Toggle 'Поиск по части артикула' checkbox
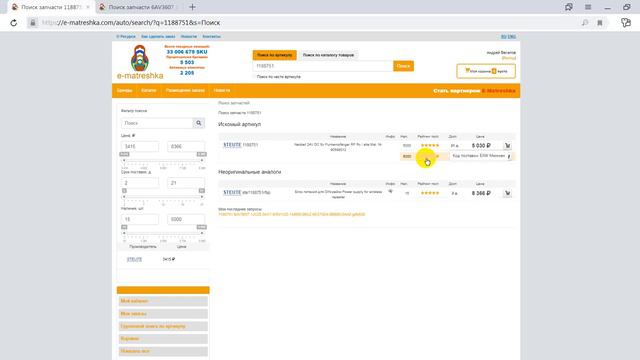Image resolution: width=640 pixels, height=360 pixels. [254, 77]
